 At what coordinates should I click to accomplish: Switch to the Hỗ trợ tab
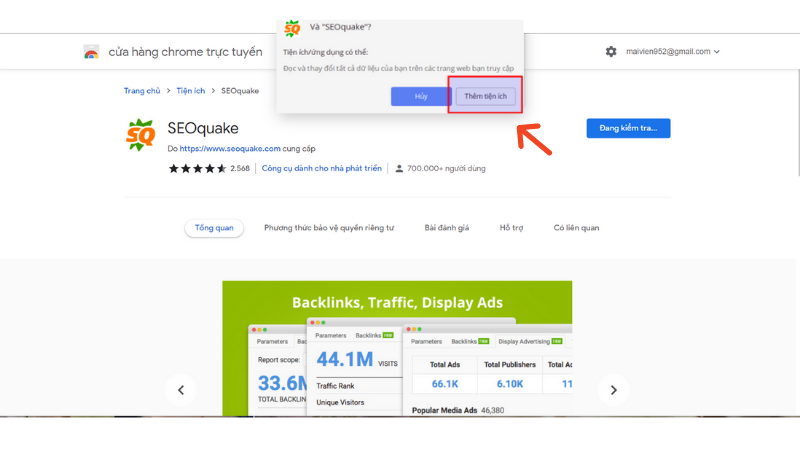point(511,228)
